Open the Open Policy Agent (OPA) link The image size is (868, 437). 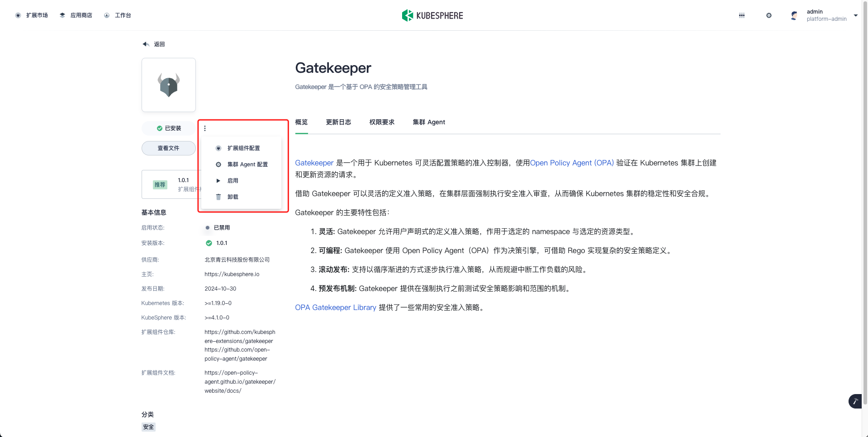pos(572,163)
